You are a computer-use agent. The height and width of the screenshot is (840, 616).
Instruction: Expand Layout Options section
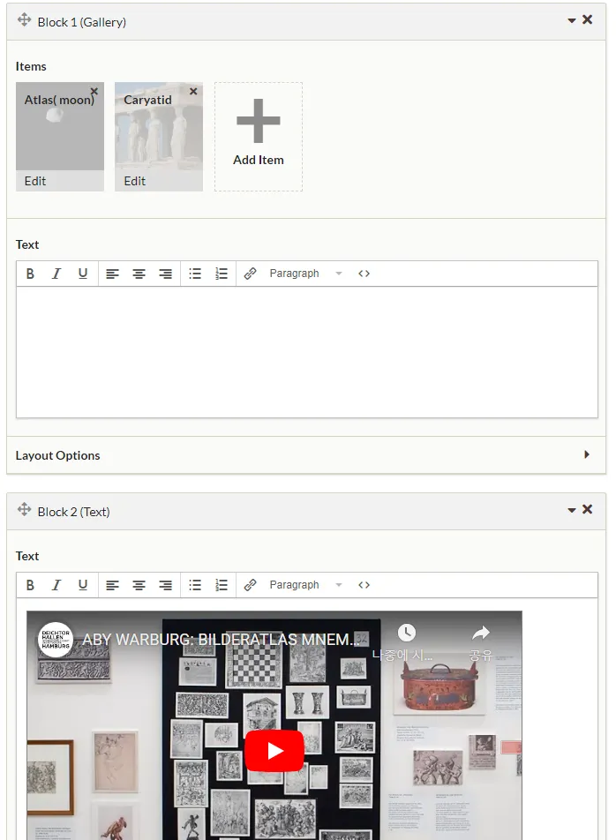pyautogui.click(x=306, y=454)
